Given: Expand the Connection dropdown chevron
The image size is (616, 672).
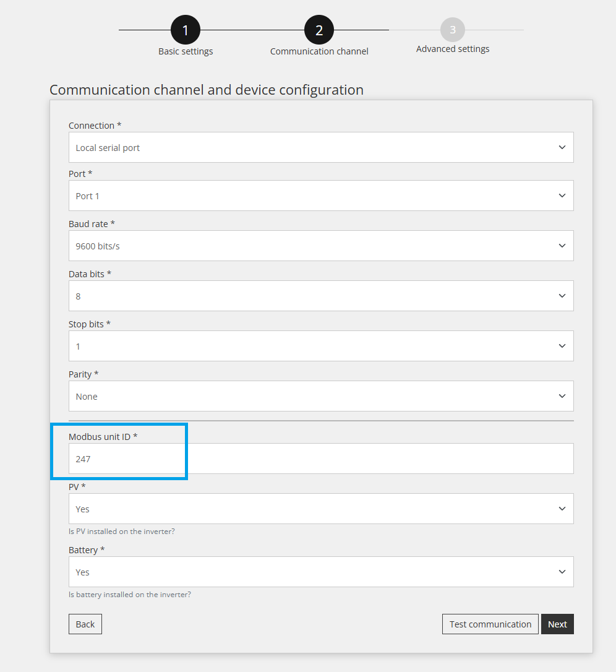Looking at the screenshot, I should pyautogui.click(x=562, y=147).
